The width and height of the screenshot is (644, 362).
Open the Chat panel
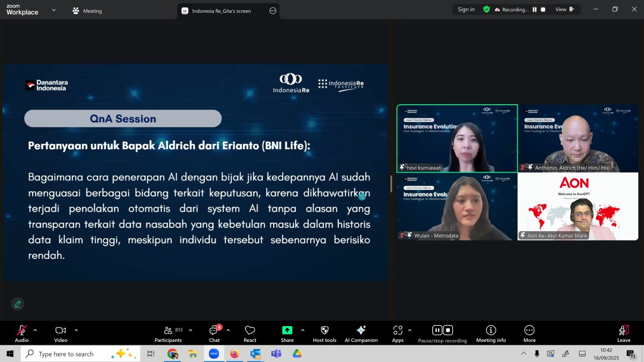coord(214,334)
